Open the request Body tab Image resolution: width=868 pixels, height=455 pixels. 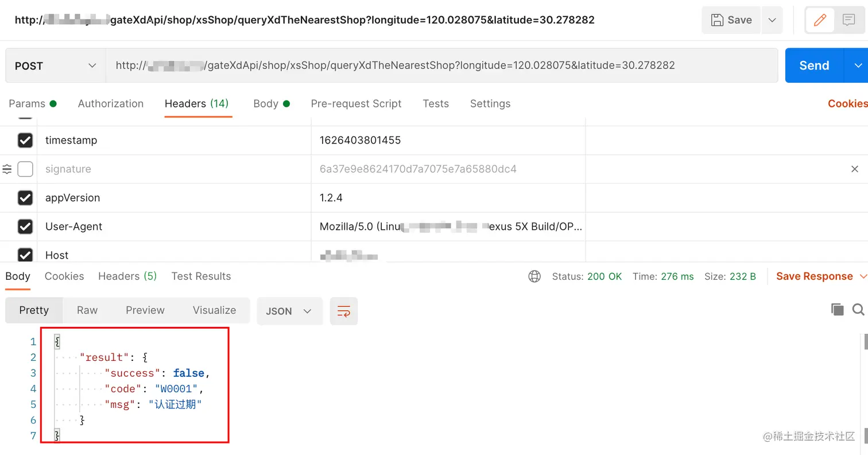(272, 103)
